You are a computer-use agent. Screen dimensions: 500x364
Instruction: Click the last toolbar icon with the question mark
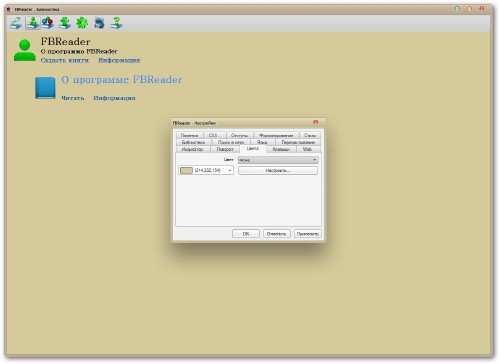tap(116, 23)
